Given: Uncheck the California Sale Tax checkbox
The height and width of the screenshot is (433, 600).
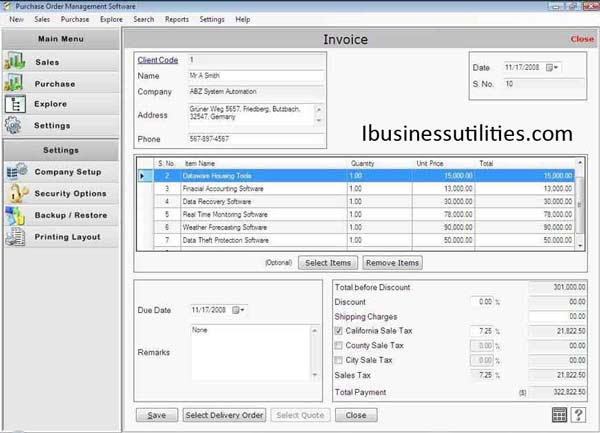Looking at the screenshot, I should [338, 331].
